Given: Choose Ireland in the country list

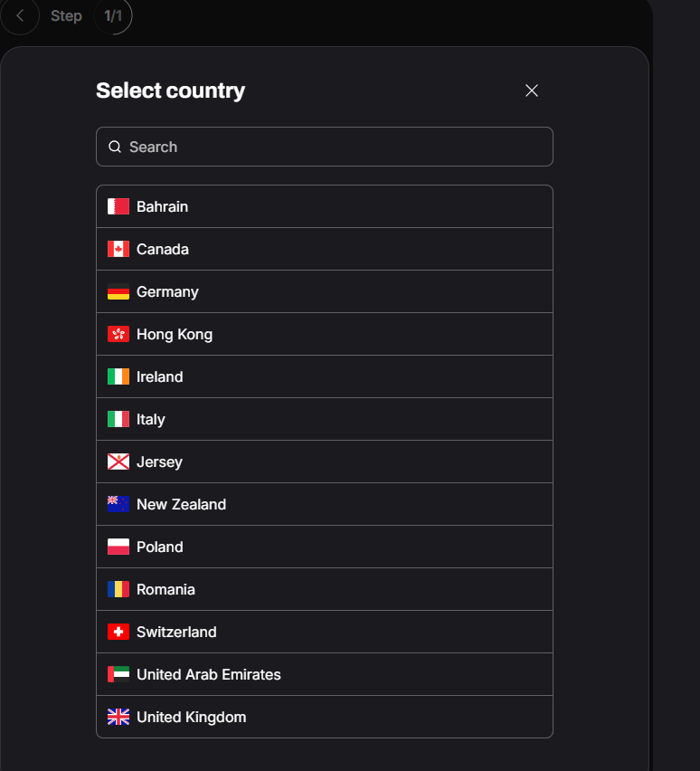Looking at the screenshot, I should click(160, 376).
